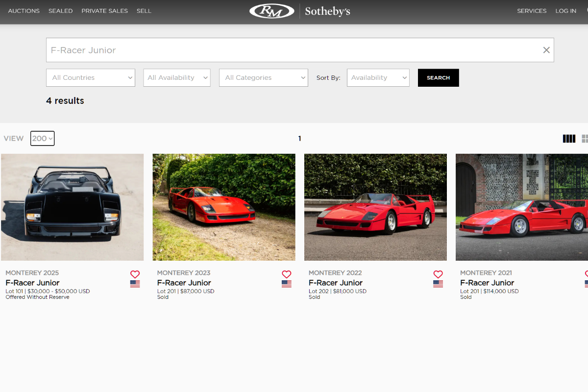Click the US flag on Monterey 2025 lot
Screen dimensions: 588x392
click(135, 284)
